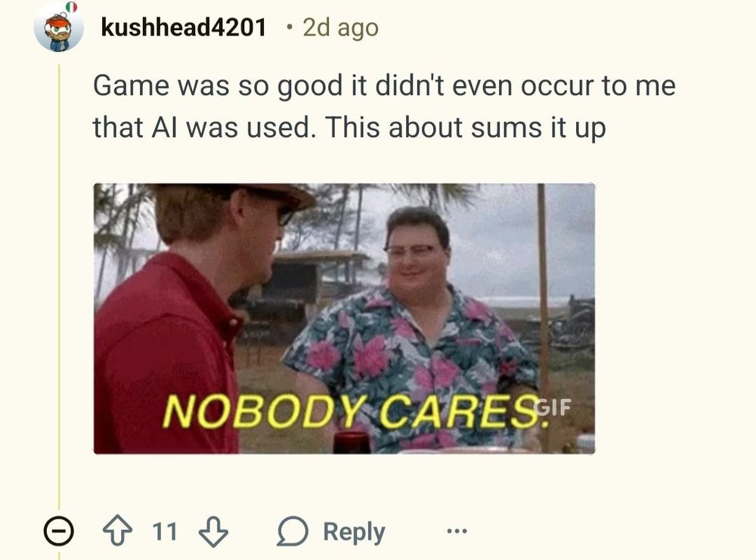Image resolution: width=756 pixels, height=560 pixels.
Task: Click the 'NOBODY CARES' caption in the GIF
Action: 356,412
